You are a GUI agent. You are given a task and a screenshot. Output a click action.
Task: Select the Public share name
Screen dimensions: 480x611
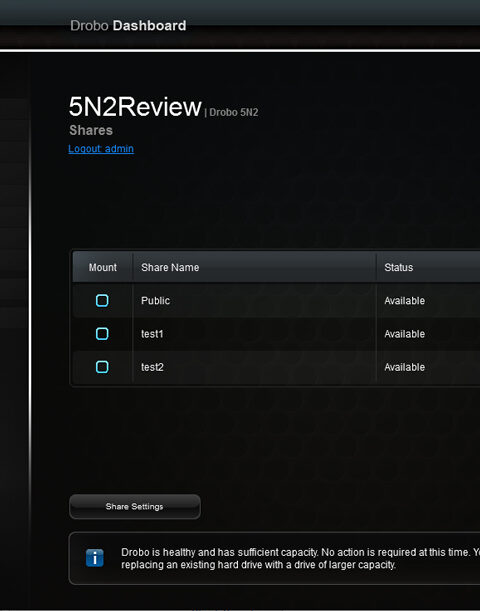[x=155, y=301]
